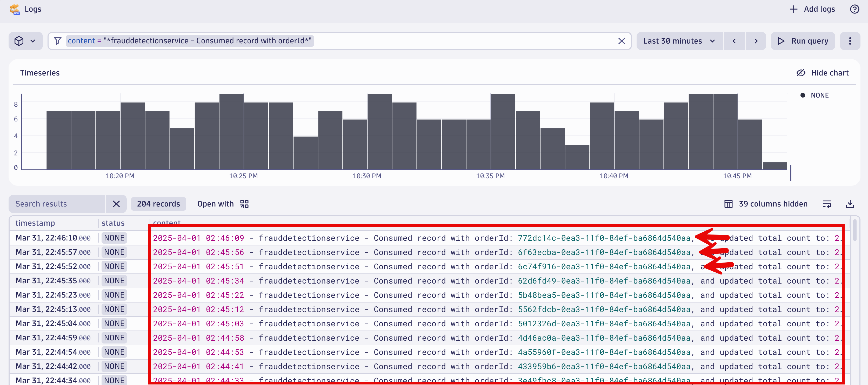Click the shortest bar before 10:40 PM

tap(577, 157)
